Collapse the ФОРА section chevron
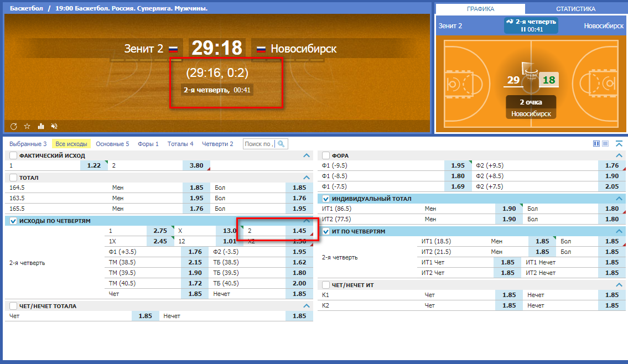The height and width of the screenshot is (364, 628). pos(619,155)
